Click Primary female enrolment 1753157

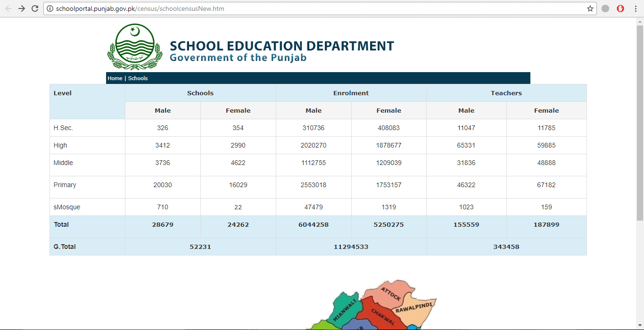[x=389, y=185]
